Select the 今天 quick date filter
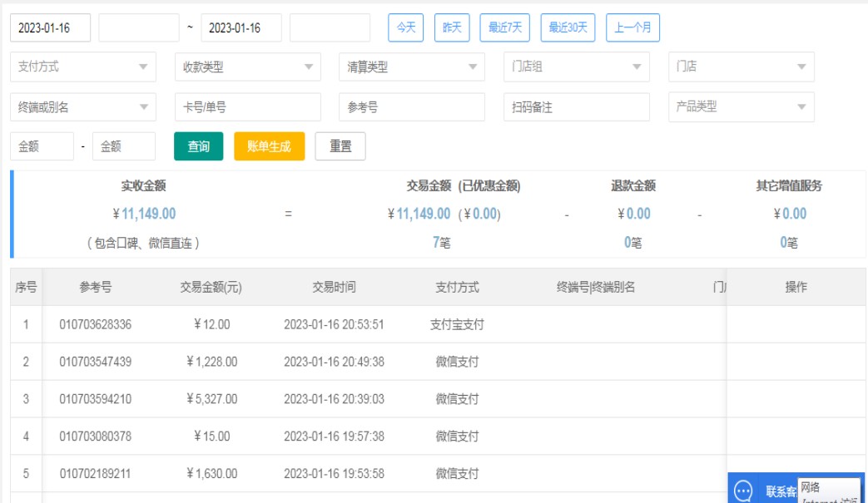The image size is (868, 503). coord(405,27)
